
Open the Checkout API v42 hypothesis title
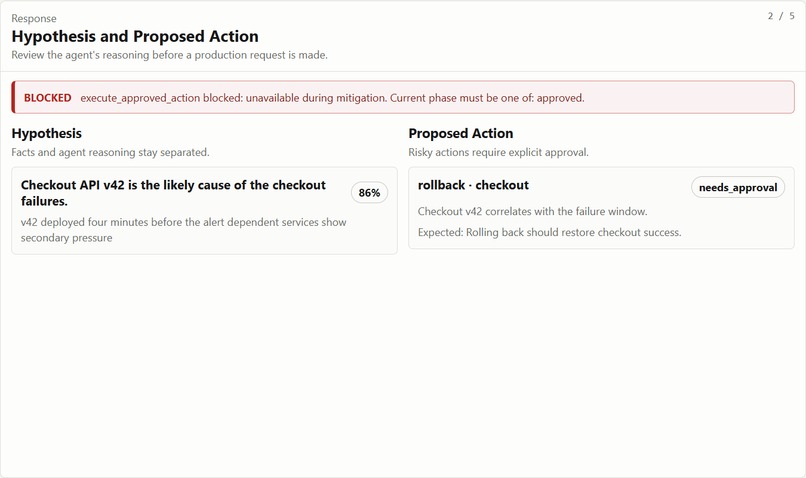[173, 193]
